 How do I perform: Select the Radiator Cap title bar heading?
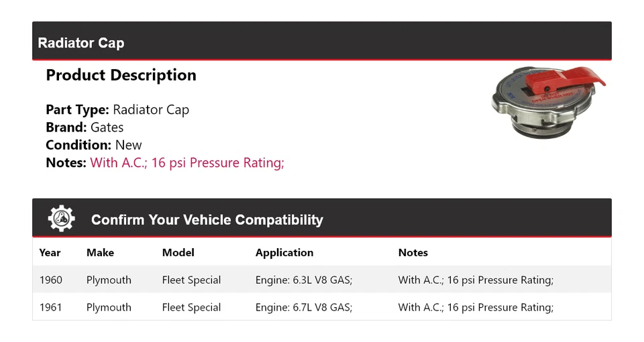(x=81, y=43)
